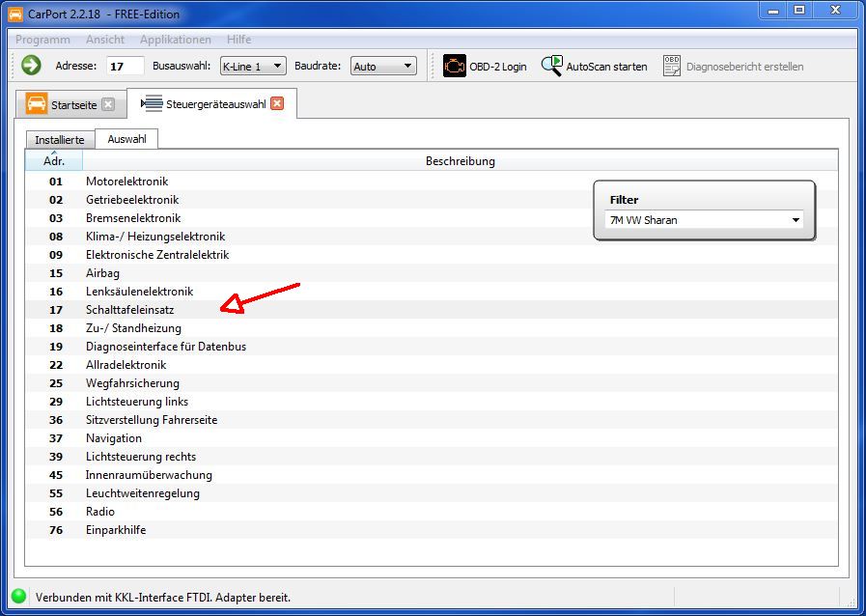Click the Diagnosebericht erstellen report icon
866x616 pixels.
[672, 66]
